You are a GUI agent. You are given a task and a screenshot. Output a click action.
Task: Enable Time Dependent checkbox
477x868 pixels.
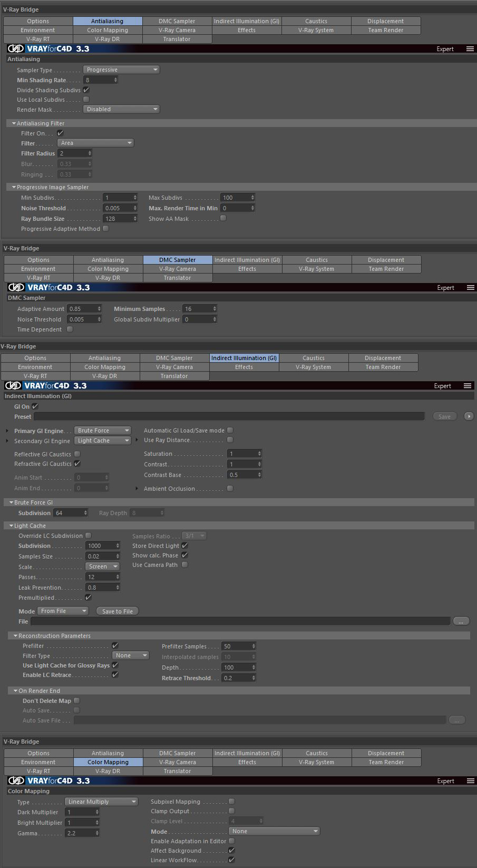[70, 329]
